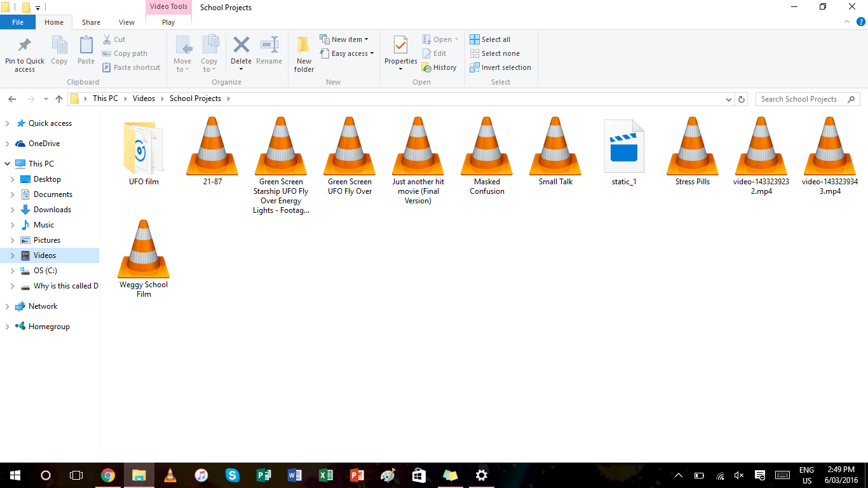Select the Green Screen UFO Fly Over video
868x488 pixels.
pos(349,156)
